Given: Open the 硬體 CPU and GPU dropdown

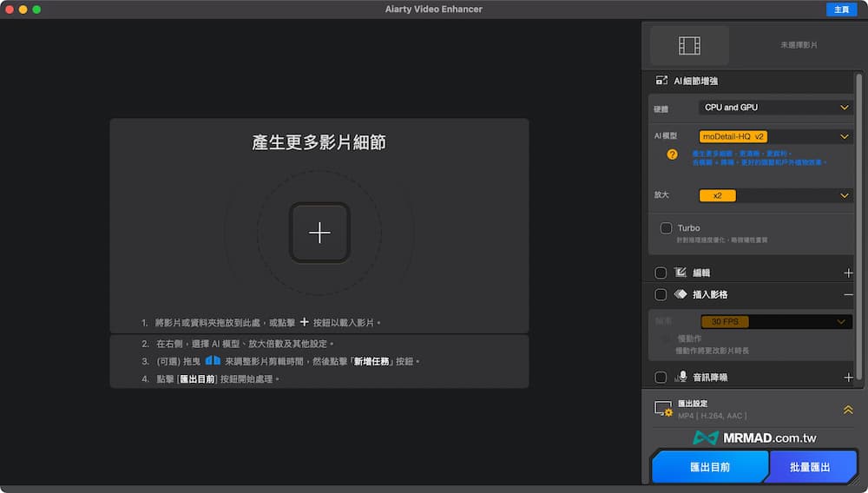Looking at the screenshot, I should point(775,108).
